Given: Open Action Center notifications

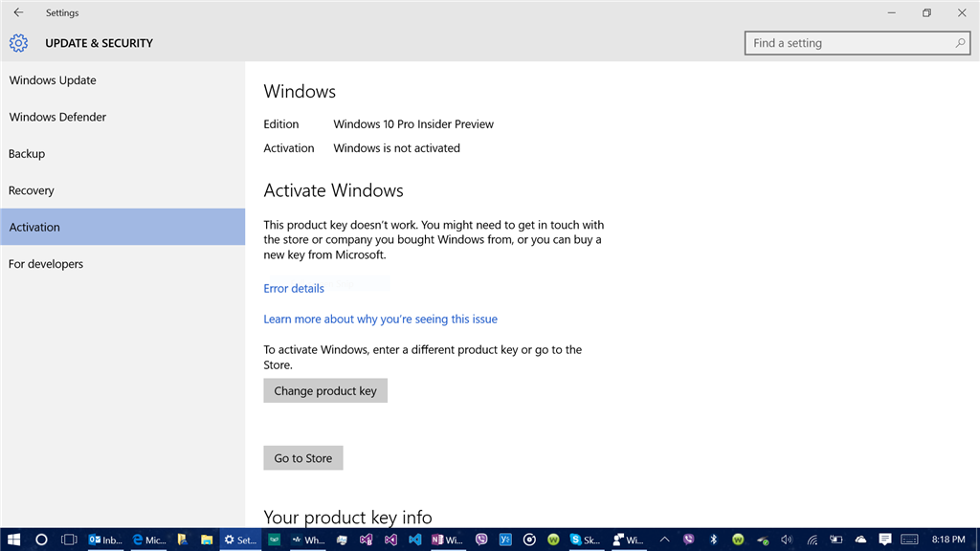Looking at the screenshot, I should click(x=885, y=540).
